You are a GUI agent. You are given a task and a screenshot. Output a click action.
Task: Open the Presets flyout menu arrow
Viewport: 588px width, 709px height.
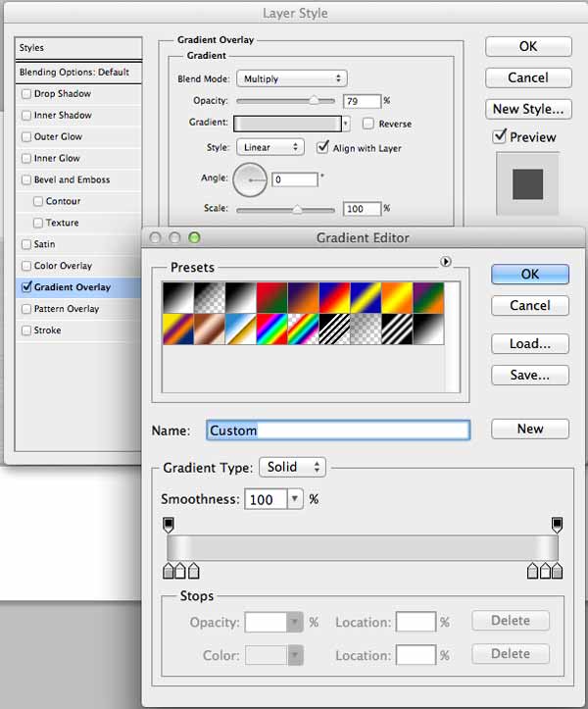(445, 262)
